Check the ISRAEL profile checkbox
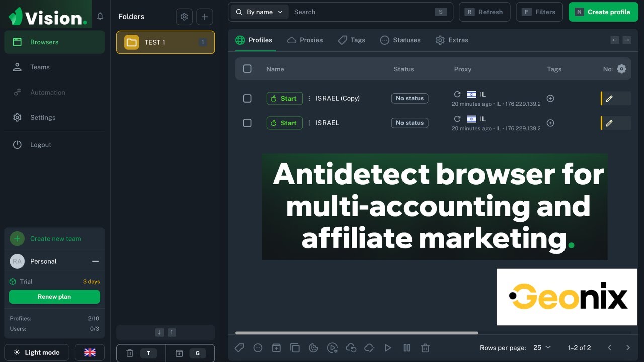The width and height of the screenshot is (644, 362). [x=247, y=123]
